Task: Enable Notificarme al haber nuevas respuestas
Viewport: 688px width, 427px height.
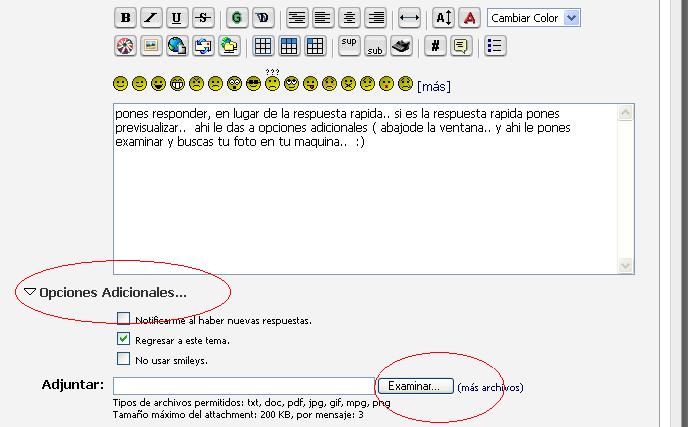Action: coord(123,319)
